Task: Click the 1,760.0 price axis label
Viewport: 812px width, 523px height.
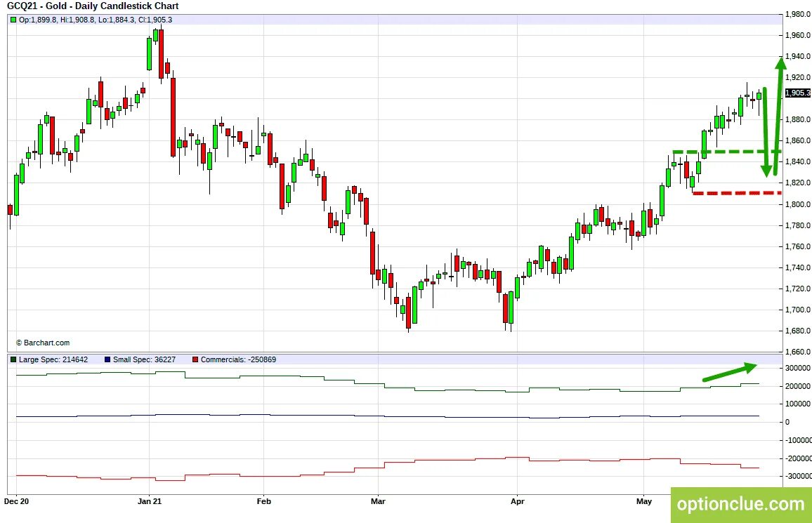Action: pyautogui.click(x=797, y=246)
